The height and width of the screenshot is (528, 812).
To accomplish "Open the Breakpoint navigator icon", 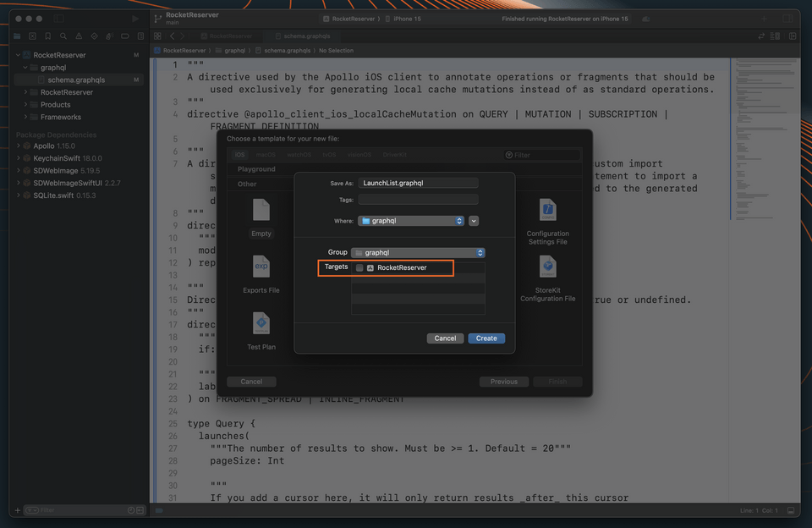I will tap(125, 36).
